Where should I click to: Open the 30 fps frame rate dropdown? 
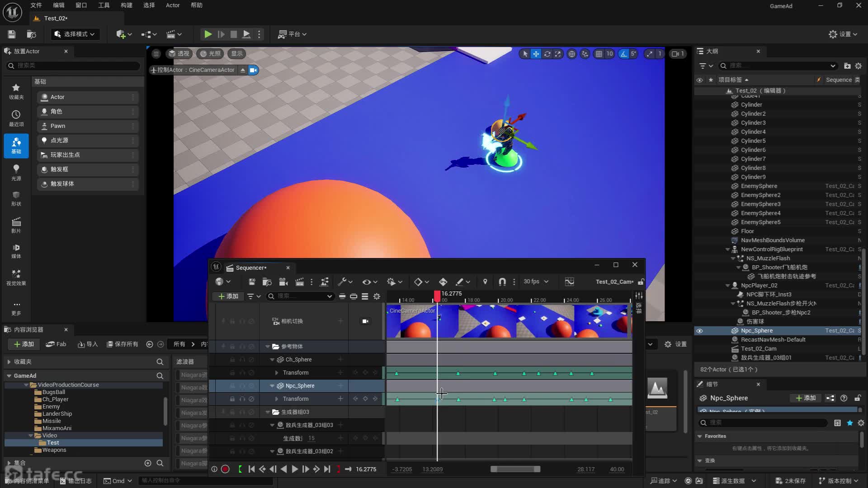pos(536,282)
